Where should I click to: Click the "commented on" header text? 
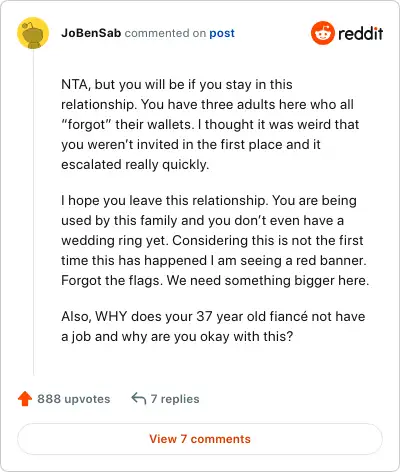click(165, 33)
